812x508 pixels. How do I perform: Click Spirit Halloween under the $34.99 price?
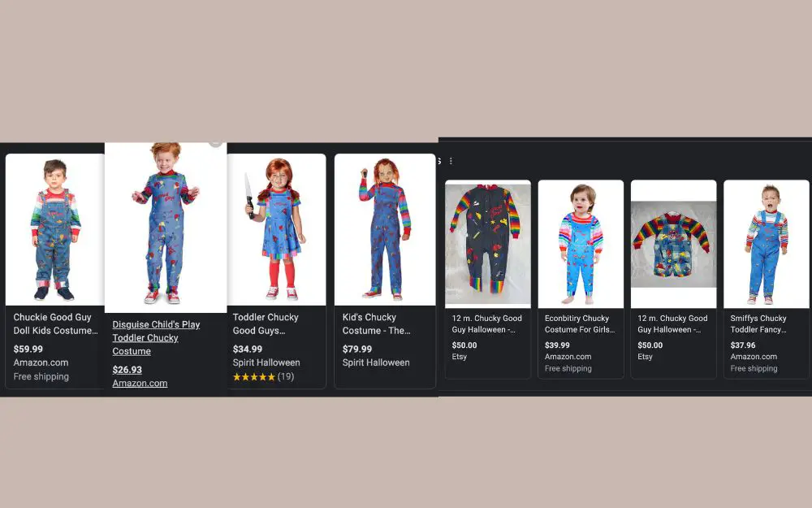[266, 363]
